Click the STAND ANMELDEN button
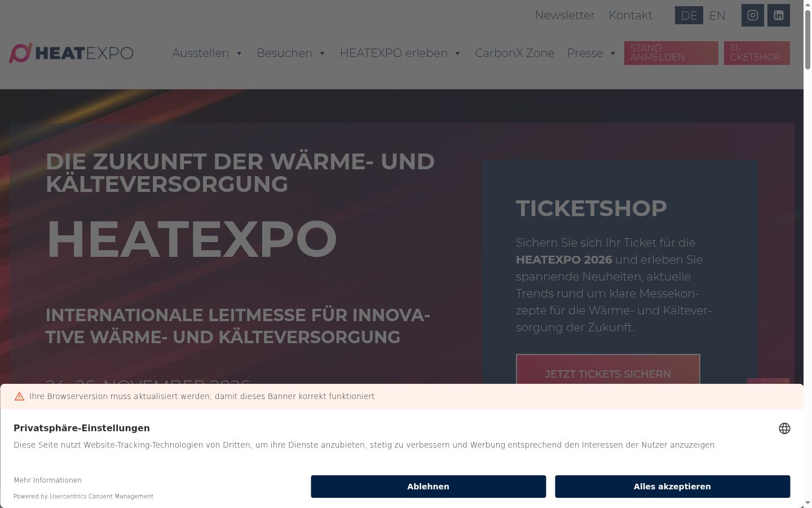The width and height of the screenshot is (812, 508). tap(671, 53)
